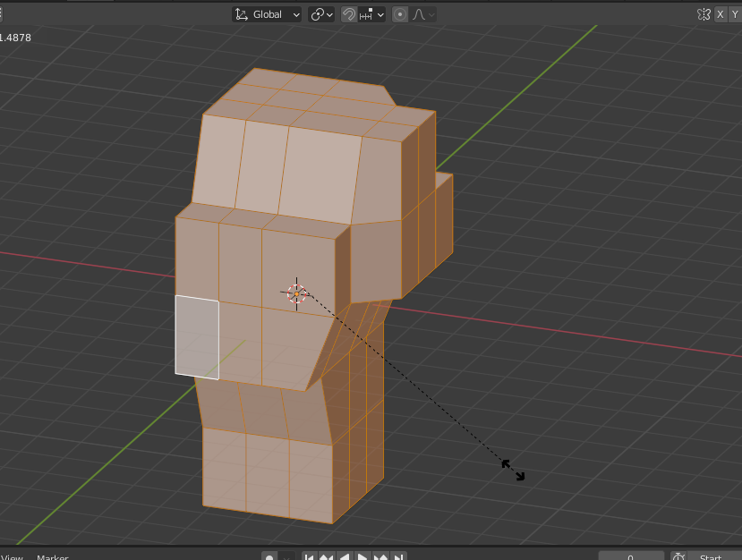The height and width of the screenshot is (560, 742).
Task: Play the animation forward
Action: (362, 557)
